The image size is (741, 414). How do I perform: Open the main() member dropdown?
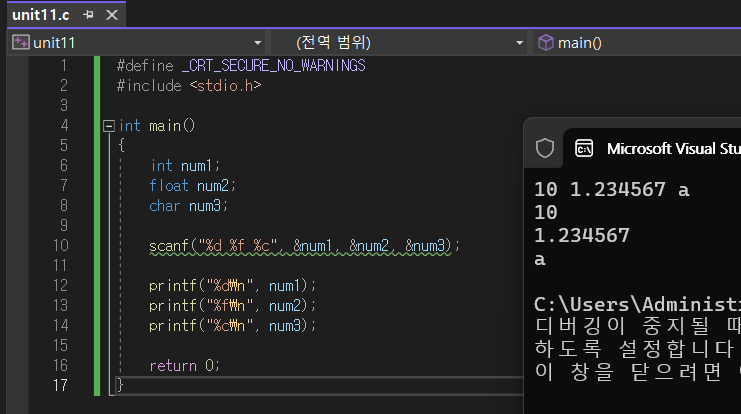pyautogui.click(x=638, y=43)
